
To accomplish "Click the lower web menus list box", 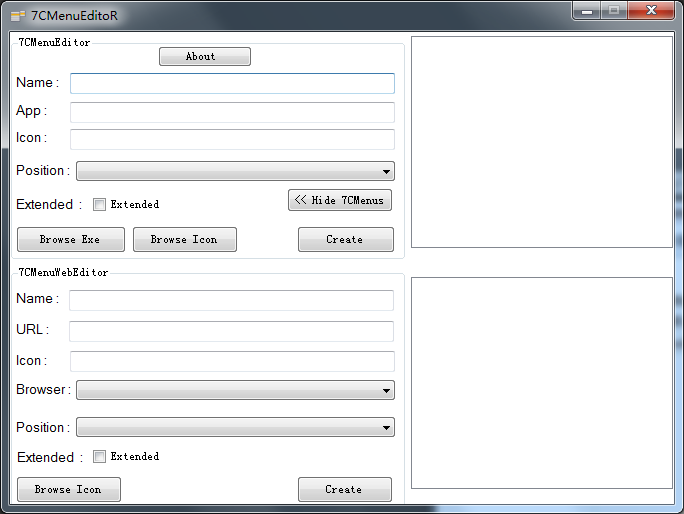I will (542, 383).
